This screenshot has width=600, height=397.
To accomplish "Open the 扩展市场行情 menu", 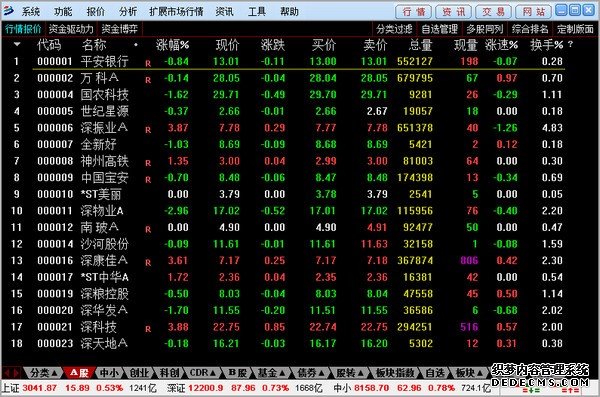I will [x=176, y=11].
